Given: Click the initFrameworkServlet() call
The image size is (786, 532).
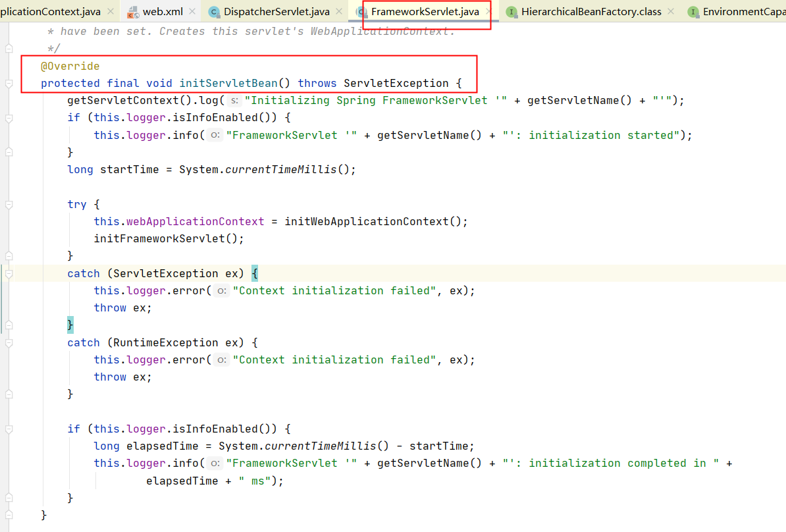Looking at the screenshot, I should [x=167, y=238].
